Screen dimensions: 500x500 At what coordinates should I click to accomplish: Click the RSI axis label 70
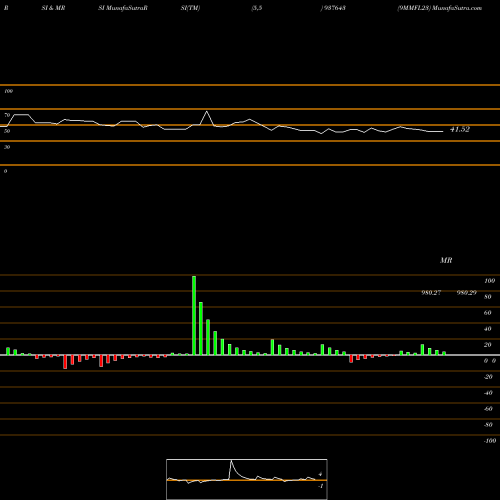pos(7,115)
